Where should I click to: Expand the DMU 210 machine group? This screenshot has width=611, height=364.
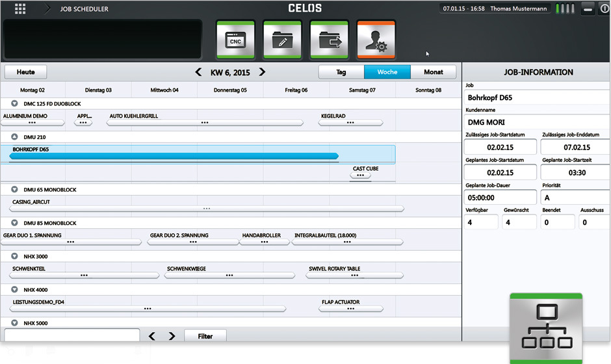(14, 136)
